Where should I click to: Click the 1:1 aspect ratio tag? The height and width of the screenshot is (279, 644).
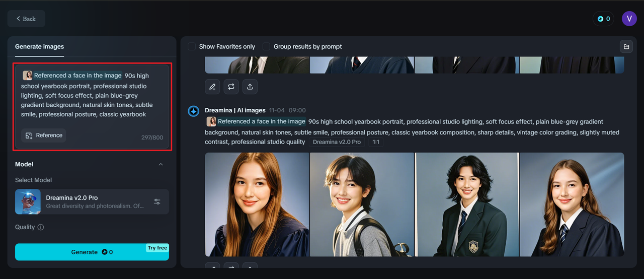pos(376,142)
